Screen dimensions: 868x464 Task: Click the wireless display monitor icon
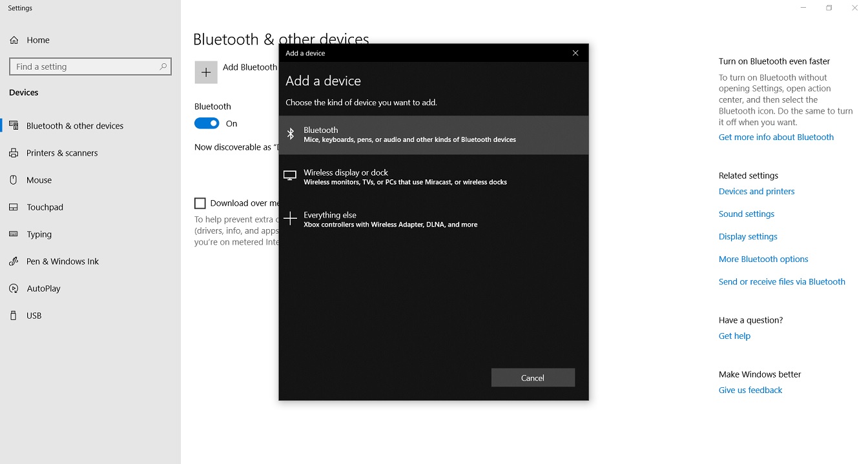291,176
